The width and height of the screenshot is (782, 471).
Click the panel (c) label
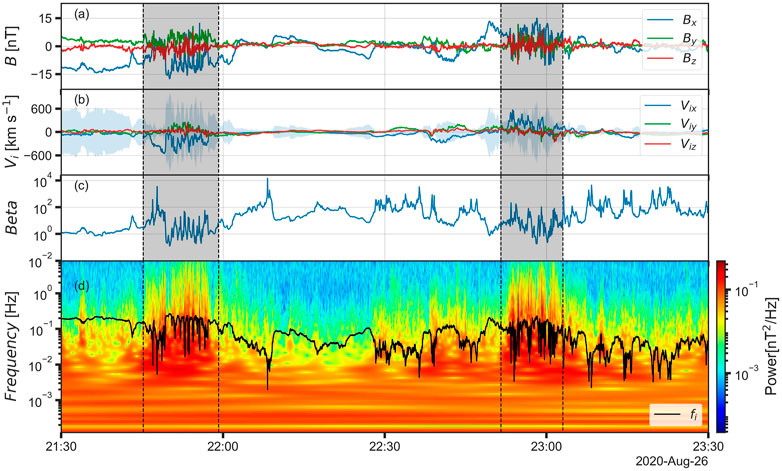click(81, 186)
